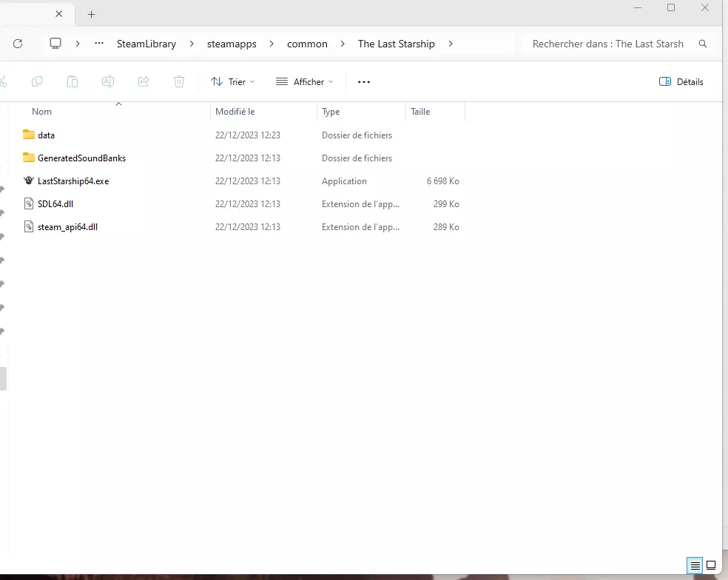Select the LastStarship64.exe application icon
The width and height of the screenshot is (728, 580).
tap(28, 181)
